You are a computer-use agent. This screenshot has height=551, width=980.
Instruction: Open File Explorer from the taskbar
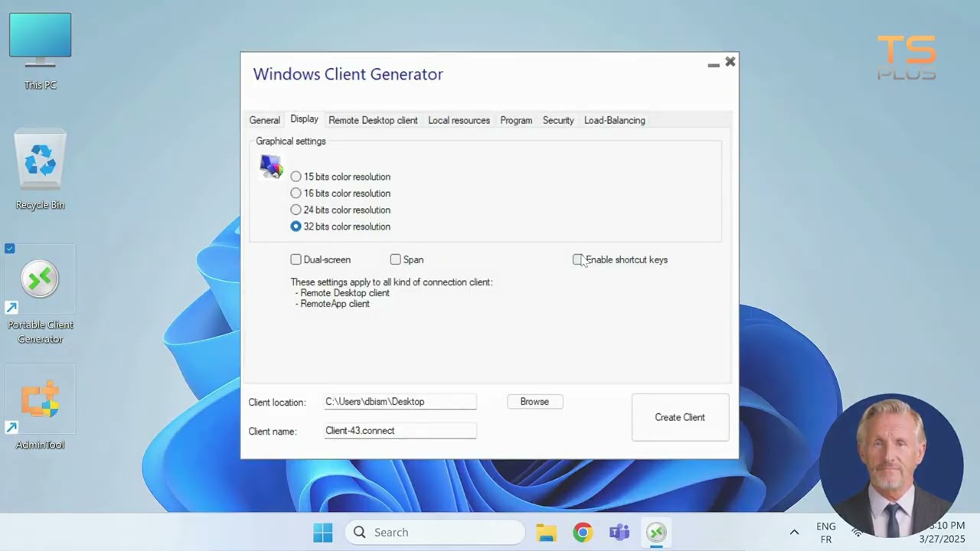[546, 533]
